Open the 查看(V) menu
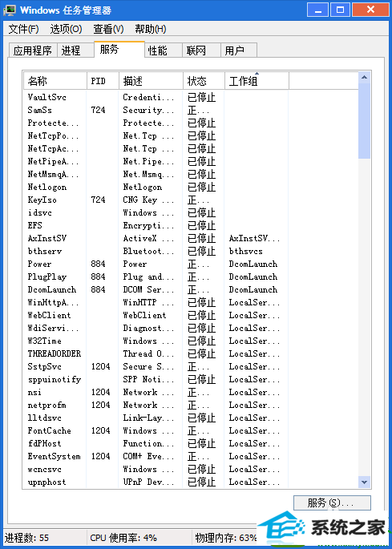The width and height of the screenshot is (392, 549). pos(108,29)
